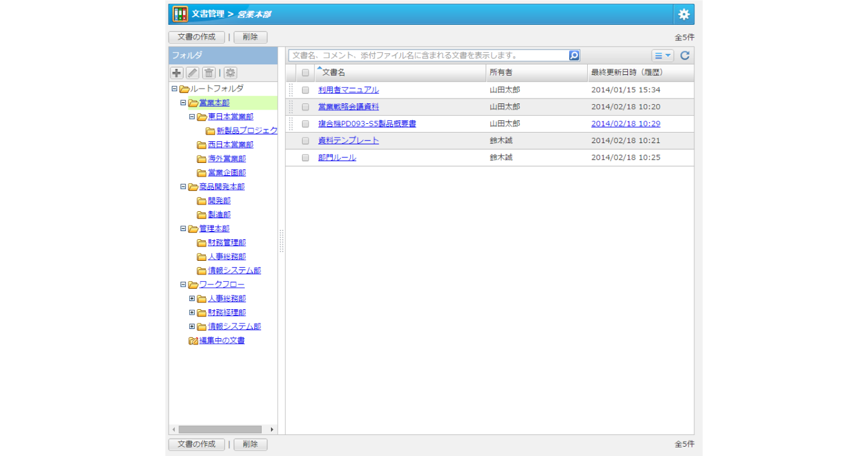Click the top 文書の作成 button
Screen dimensions: 868x456
pos(197,37)
